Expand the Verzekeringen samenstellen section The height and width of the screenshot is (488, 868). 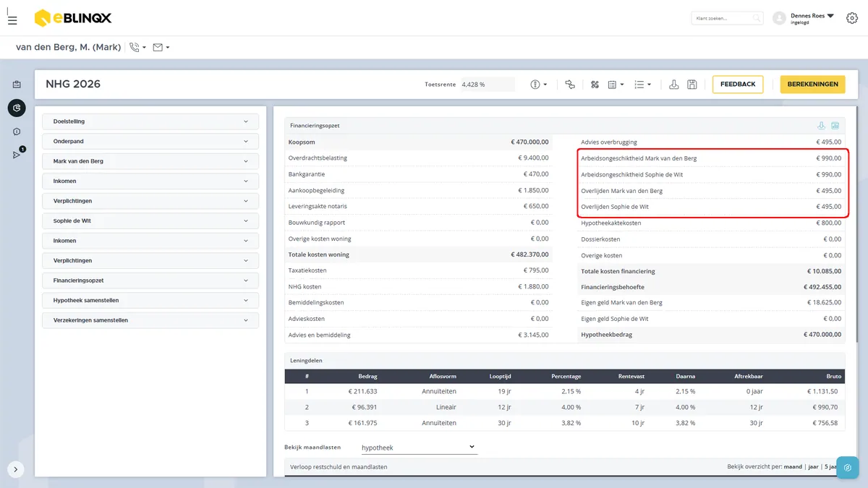pos(150,320)
